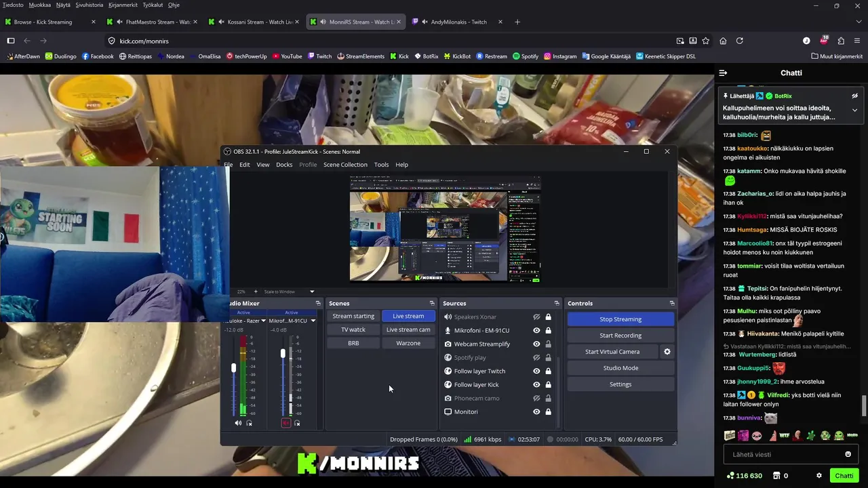Viewport: 868px width, 488px height.
Task: Open Razer mixer channel options dropdown
Action: tap(263, 321)
